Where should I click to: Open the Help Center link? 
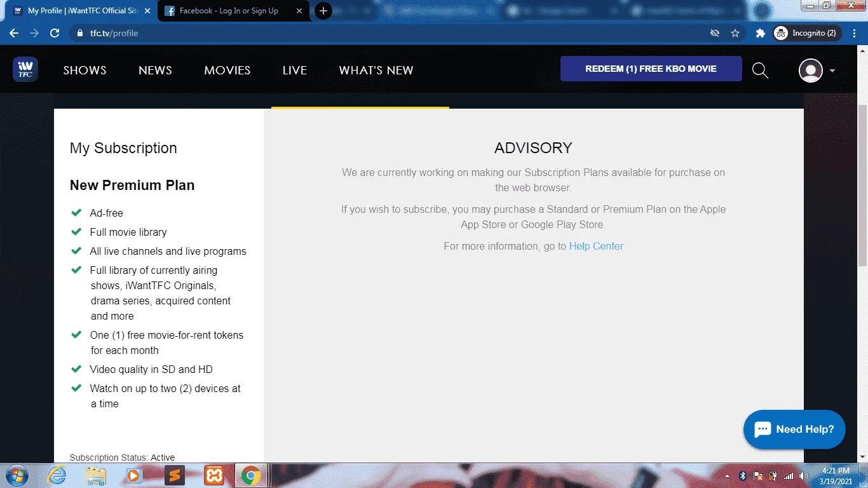point(596,246)
